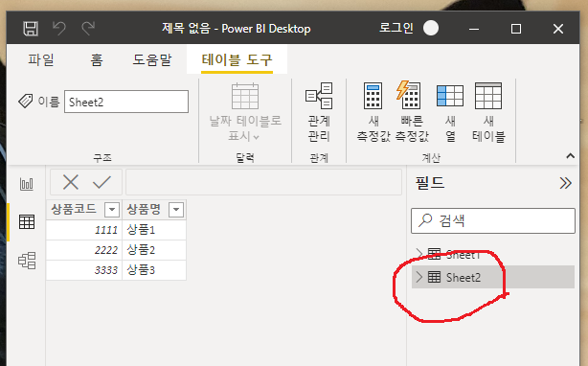588x366 pixels.
Task: Click the cell with value 1111
Action: click(84, 230)
